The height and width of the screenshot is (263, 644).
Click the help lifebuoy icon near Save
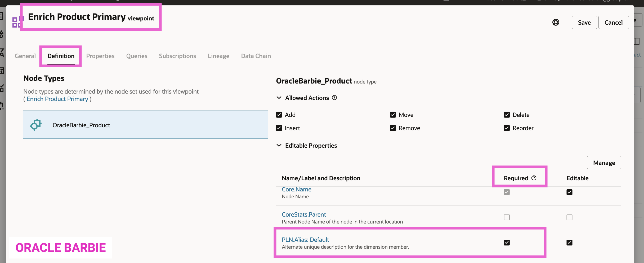point(556,23)
